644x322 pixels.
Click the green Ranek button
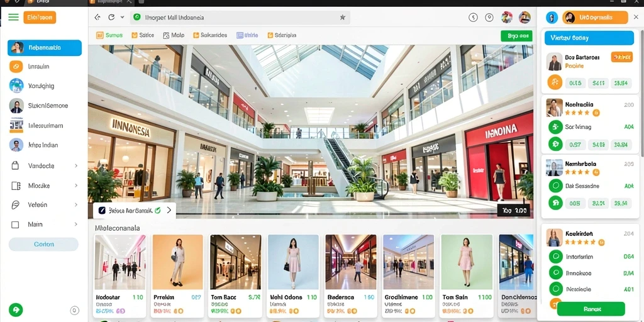tap(591, 309)
